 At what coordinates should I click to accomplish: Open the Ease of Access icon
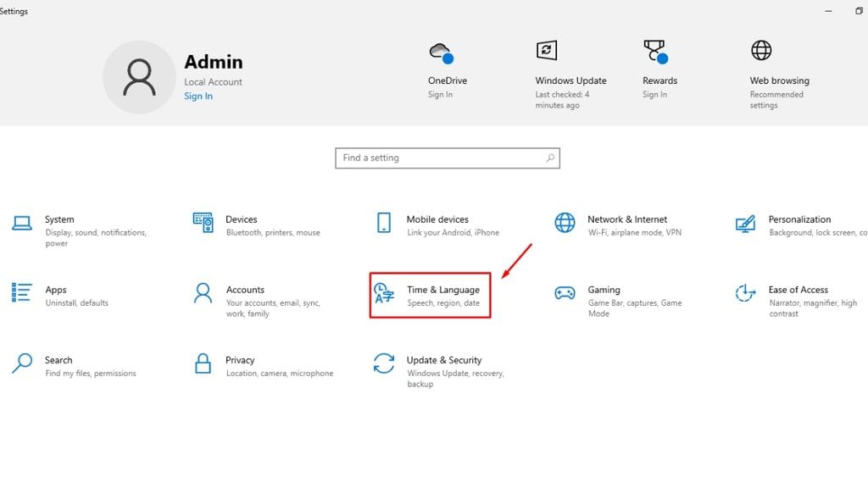(745, 293)
